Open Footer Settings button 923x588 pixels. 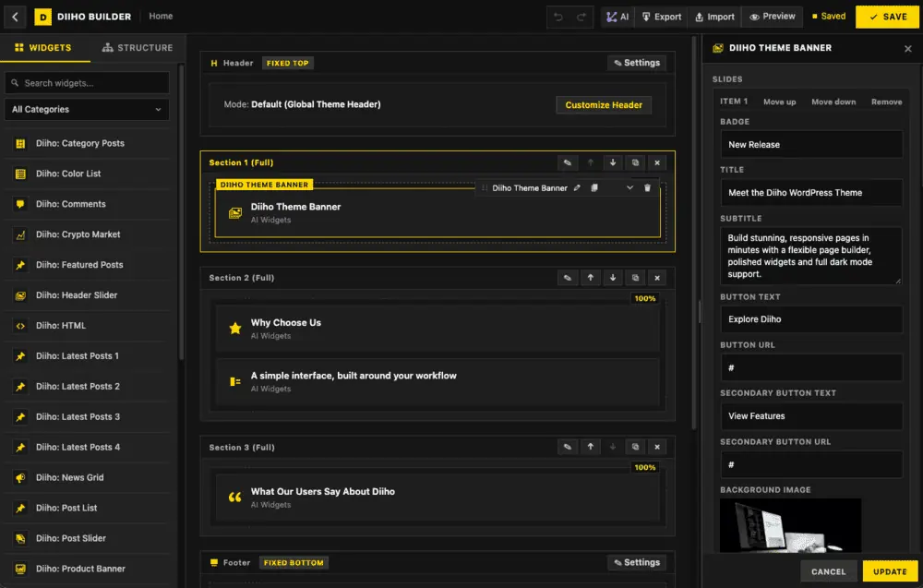636,563
